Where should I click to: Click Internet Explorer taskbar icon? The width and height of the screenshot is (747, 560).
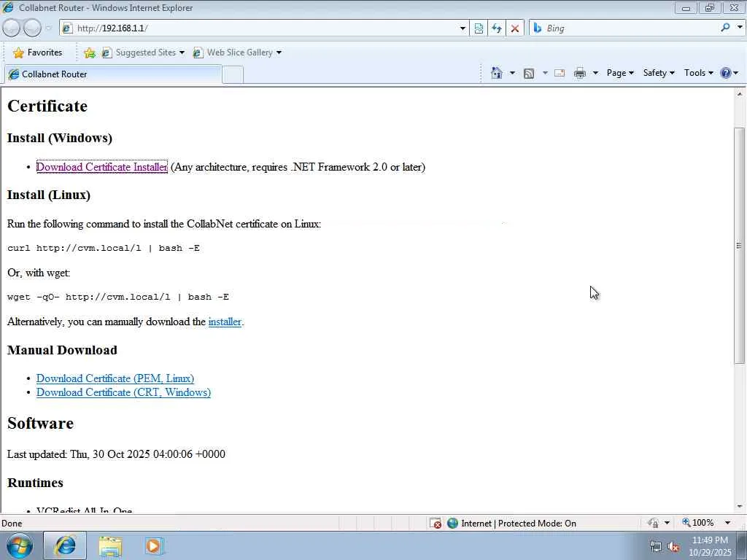coord(65,545)
